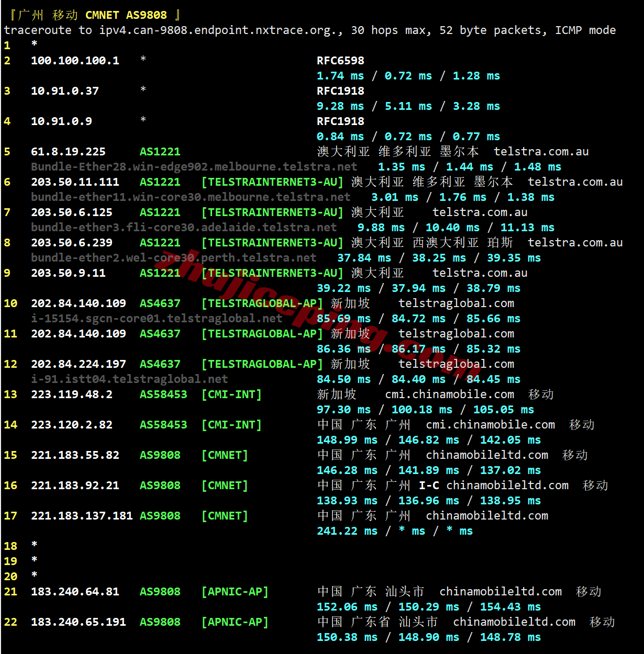Click hostname i-91.istt04.telstraglobal.net
Viewport: 644px width, 654px height.
point(129,379)
